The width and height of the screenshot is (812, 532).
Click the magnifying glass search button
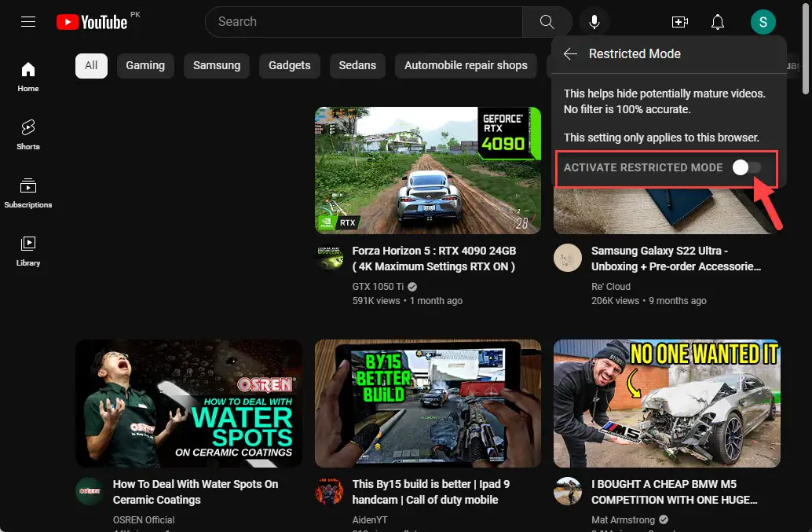(547, 22)
